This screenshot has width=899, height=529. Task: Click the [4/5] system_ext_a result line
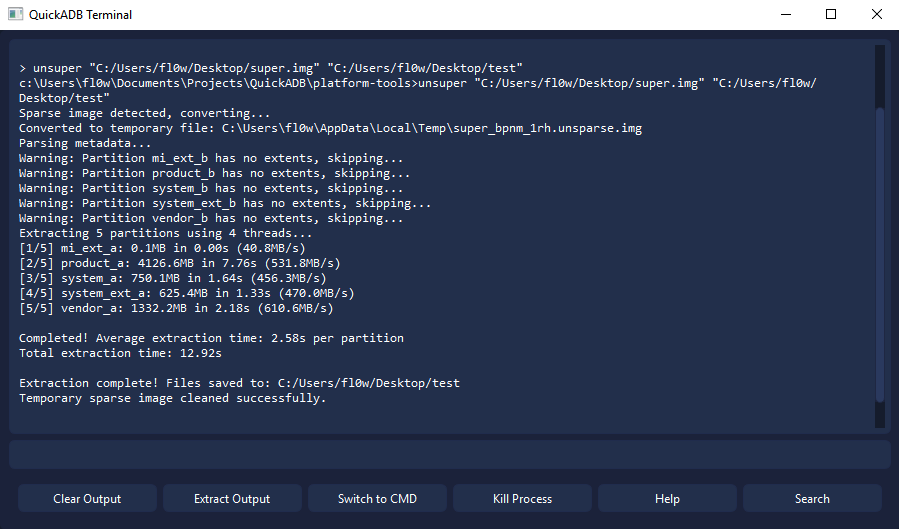pos(186,293)
